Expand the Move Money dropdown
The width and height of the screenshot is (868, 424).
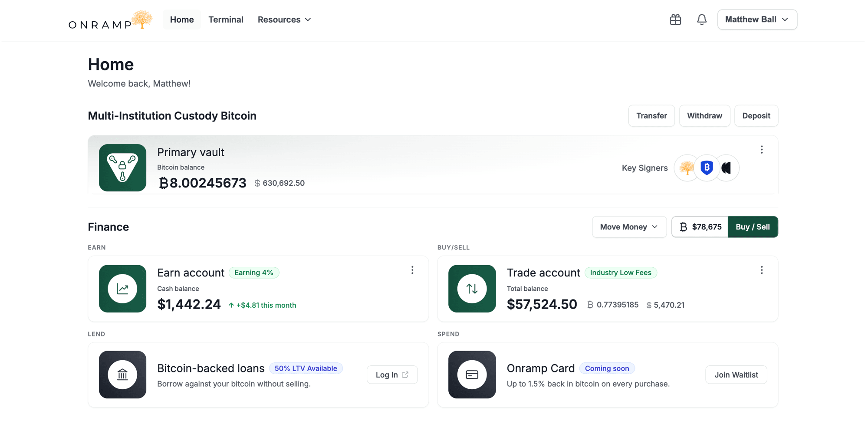pos(629,227)
